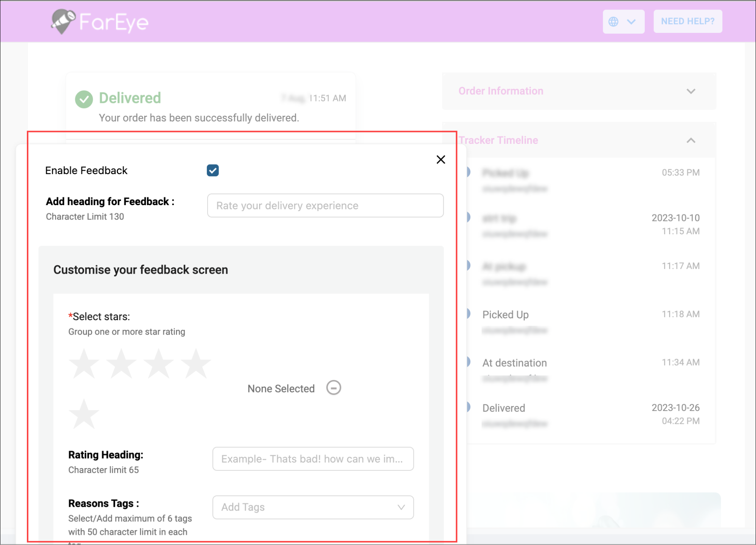Click the At destination timeline entry
The image size is (756, 545).
[x=514, y=363]
